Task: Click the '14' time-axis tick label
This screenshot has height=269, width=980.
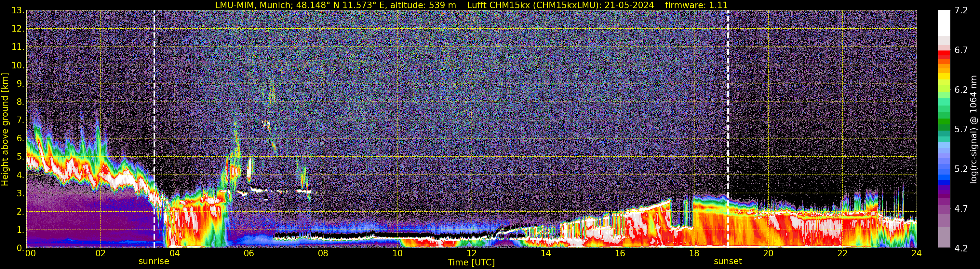Action: click(545, 253)
